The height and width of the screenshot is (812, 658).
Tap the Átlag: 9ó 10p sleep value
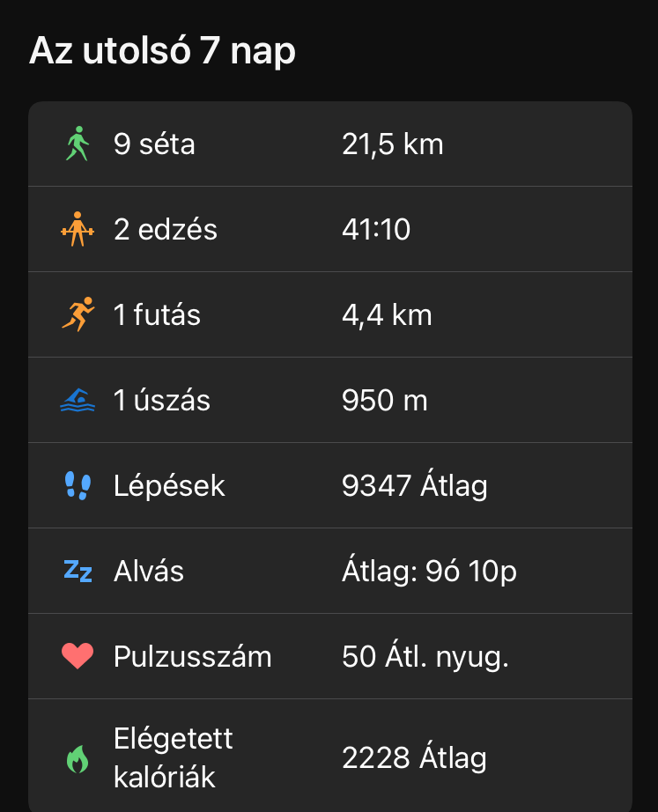[429, 572]
